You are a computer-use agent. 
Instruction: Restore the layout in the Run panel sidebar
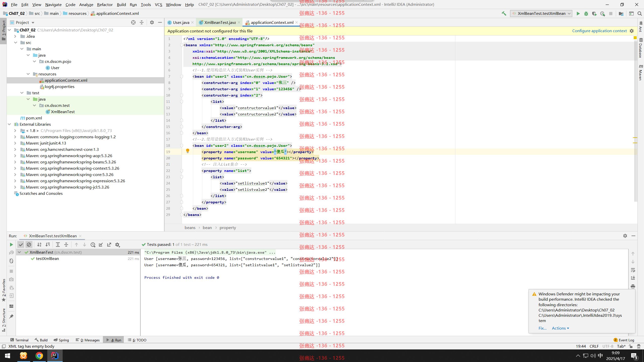pyautogui.click(x=11, y=306)
